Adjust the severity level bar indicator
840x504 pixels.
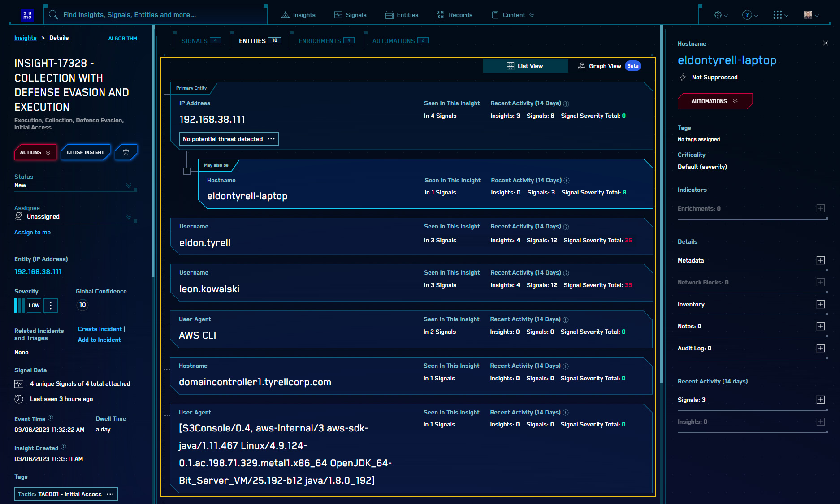(19, 305)
